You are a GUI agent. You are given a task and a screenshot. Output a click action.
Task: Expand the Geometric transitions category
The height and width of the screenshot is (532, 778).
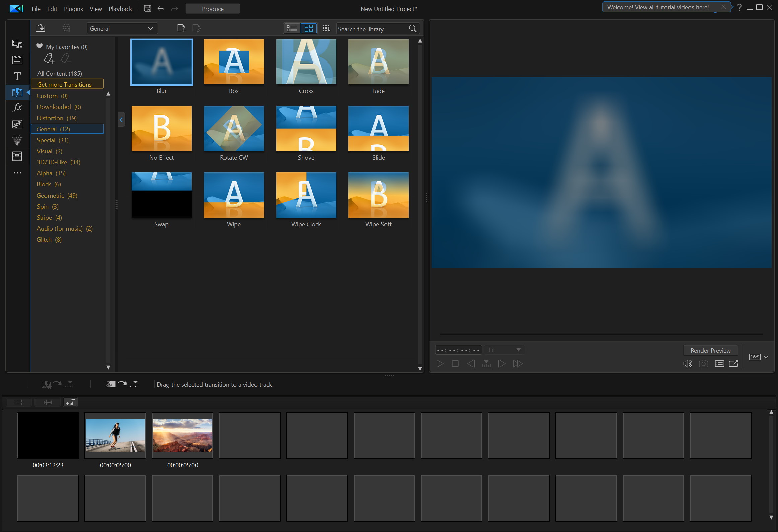[x=57, y=195]
